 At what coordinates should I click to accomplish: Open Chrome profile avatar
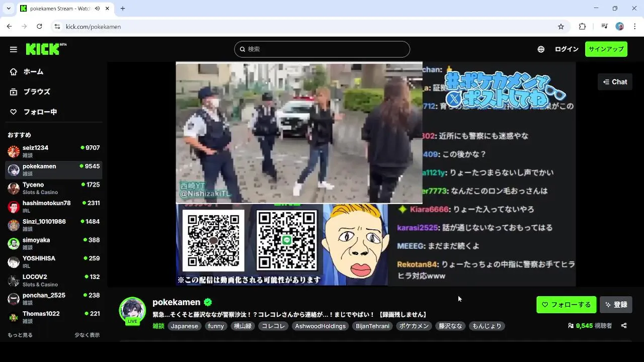(x=620, y=27)
